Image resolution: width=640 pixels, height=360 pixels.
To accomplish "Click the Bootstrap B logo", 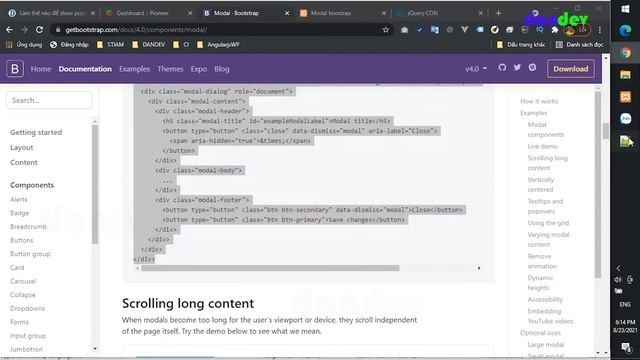I will 15,69.
